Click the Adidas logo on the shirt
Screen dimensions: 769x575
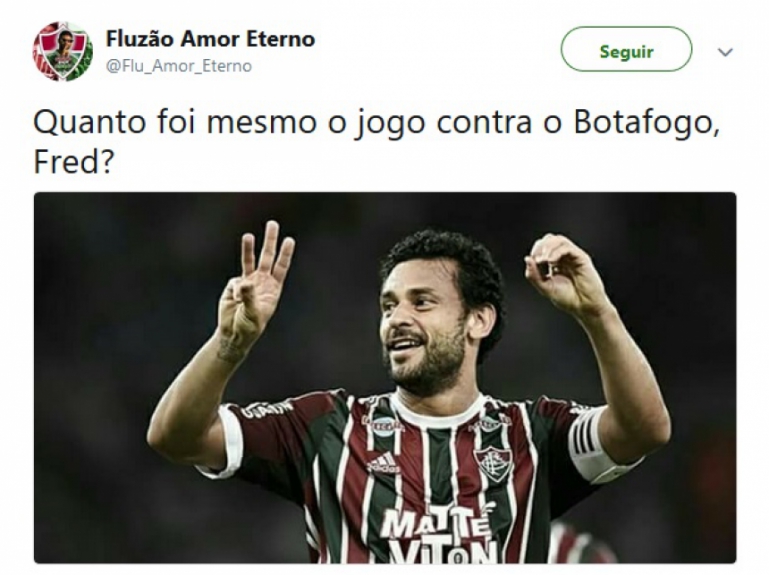click(x=384, y=463)
